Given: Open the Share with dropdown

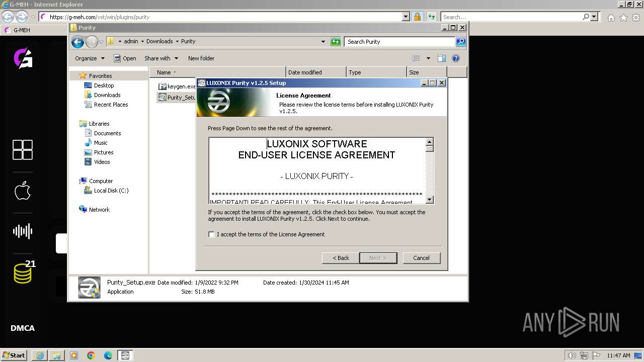Looking at the screenshot, I should [161, 58].
